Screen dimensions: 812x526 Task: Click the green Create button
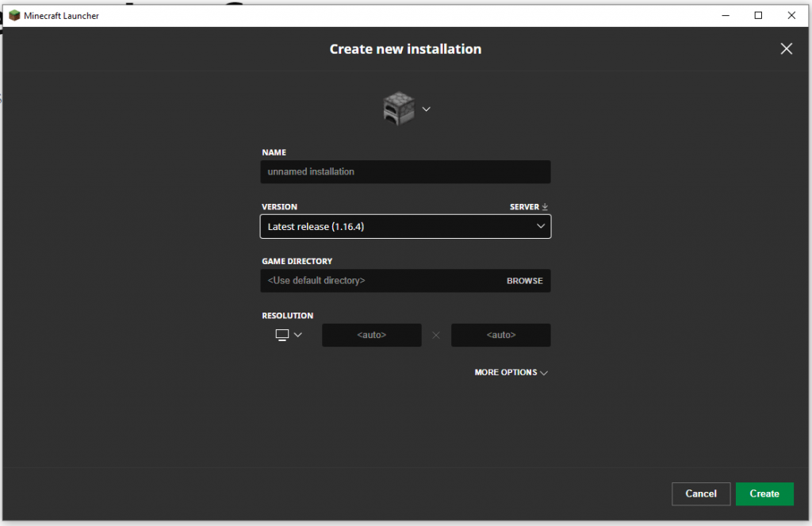coord(764,493)
